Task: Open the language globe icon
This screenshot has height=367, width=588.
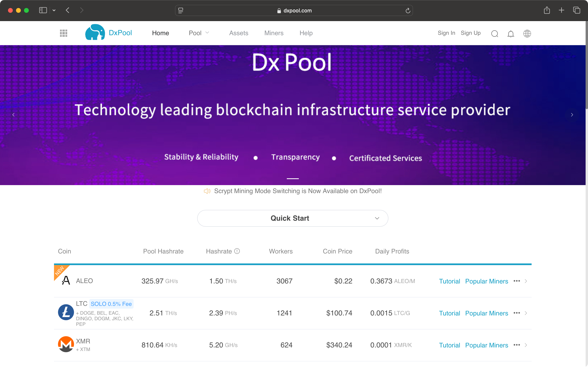Action: click(527, 34)
